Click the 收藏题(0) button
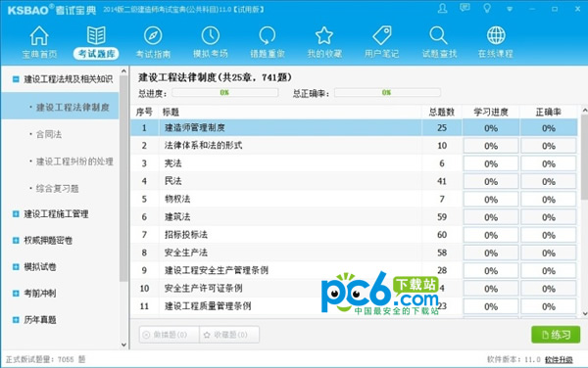 coord(229,335)
